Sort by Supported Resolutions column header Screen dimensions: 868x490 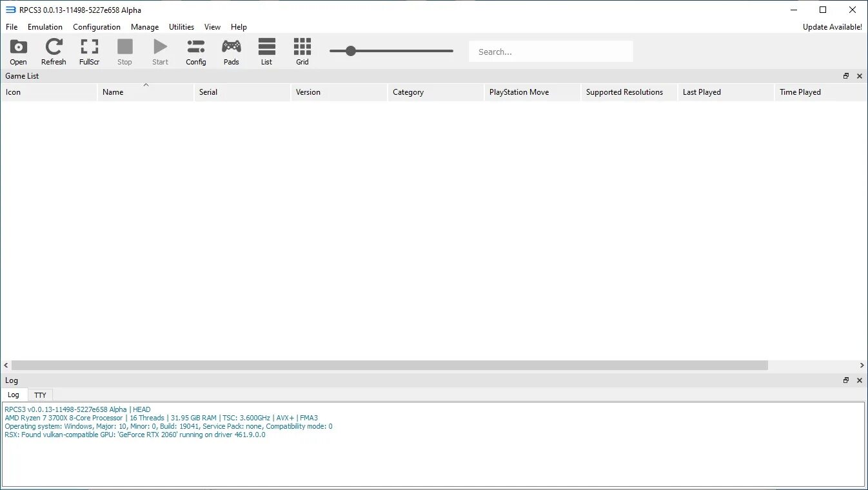[629, 92]
